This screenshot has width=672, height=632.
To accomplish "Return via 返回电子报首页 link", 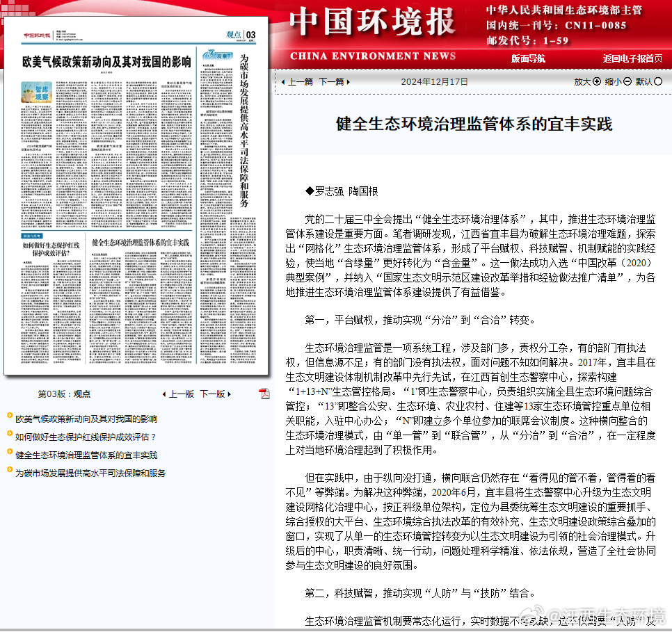I will coord(632,58).
